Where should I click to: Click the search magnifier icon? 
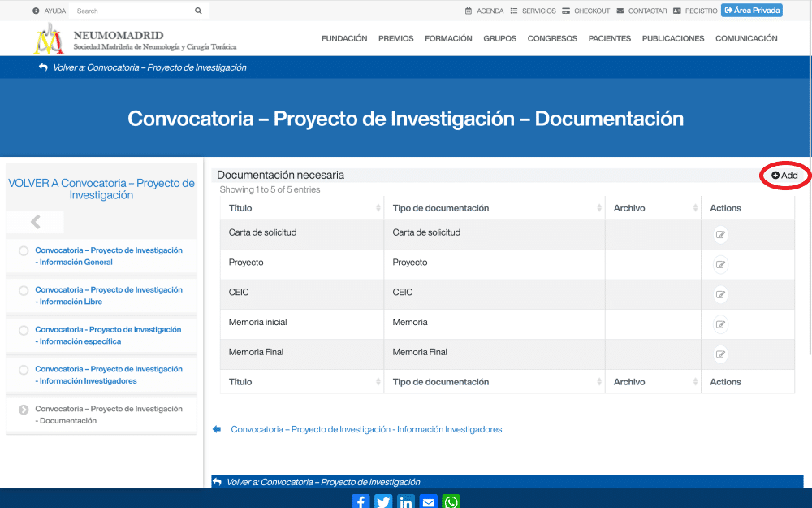198,11
